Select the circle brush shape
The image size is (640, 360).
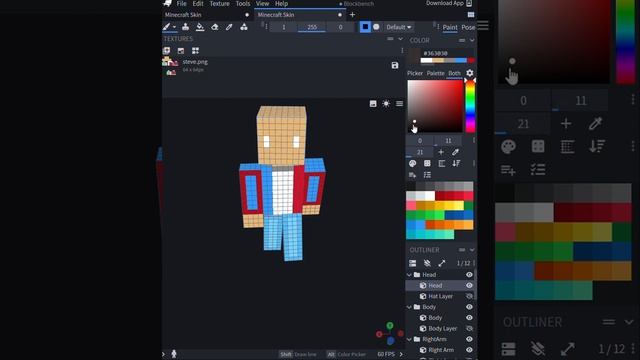(x=376, y=27)
